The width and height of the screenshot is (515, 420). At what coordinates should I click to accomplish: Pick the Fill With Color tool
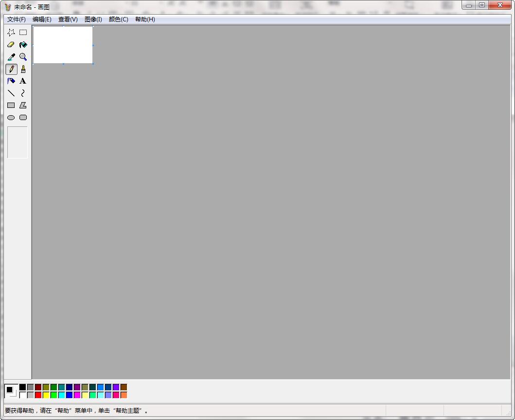point(23,44)
